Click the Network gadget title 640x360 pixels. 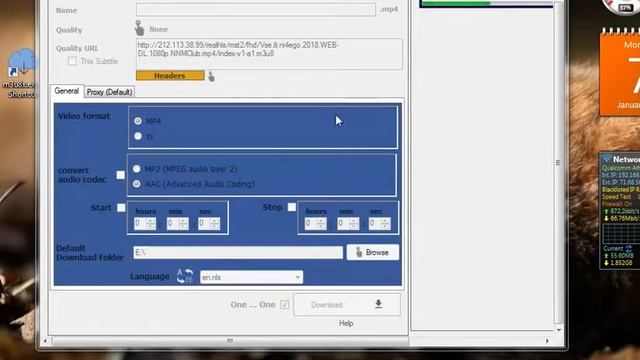tap(626, 159)
